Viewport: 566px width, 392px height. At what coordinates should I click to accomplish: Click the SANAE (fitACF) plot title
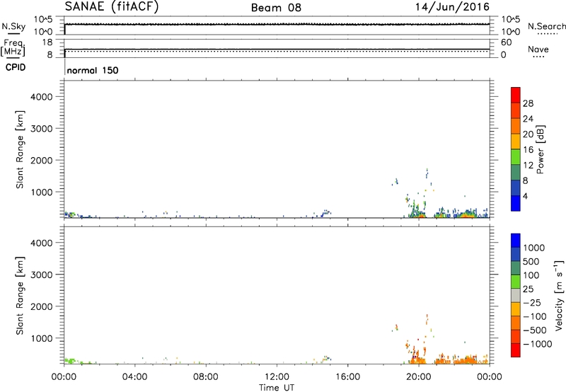click(x=112, y=6)
